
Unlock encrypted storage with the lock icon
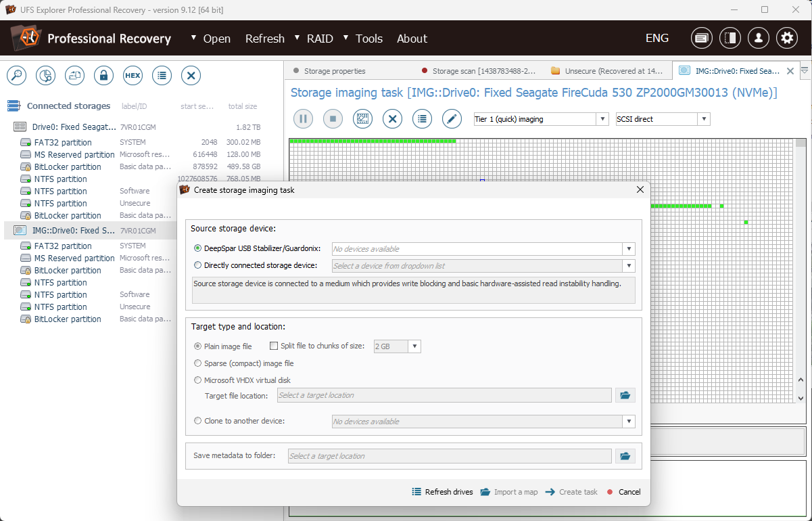point(103,75)
